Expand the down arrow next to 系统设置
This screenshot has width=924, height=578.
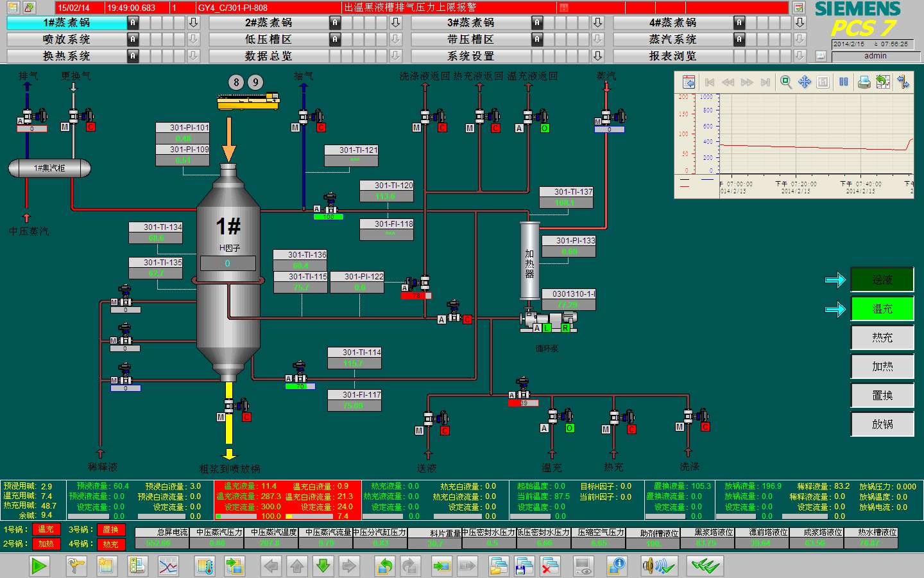(x=597, y=55)
